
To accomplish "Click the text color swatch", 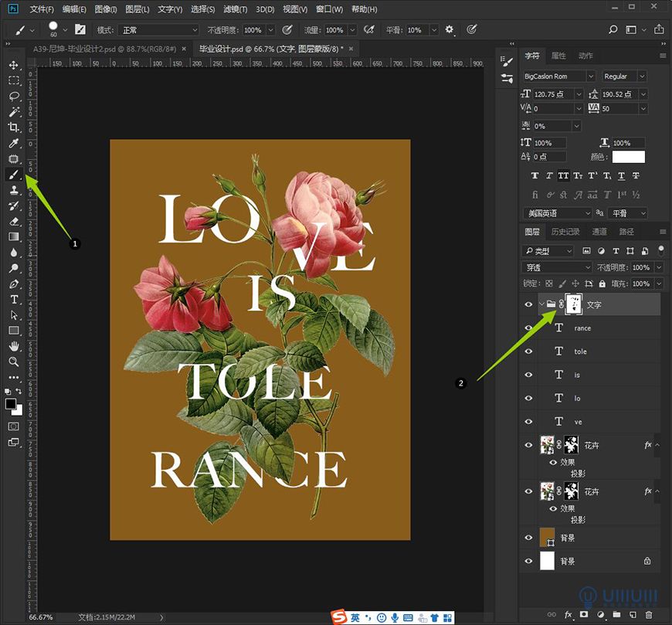I will [628, 157].
